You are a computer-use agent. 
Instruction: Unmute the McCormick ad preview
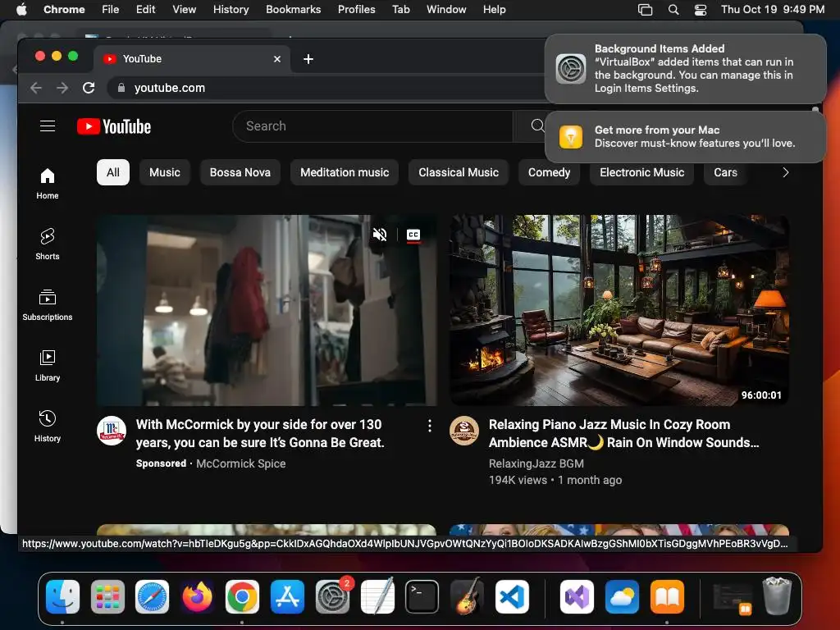click(380, 235)
